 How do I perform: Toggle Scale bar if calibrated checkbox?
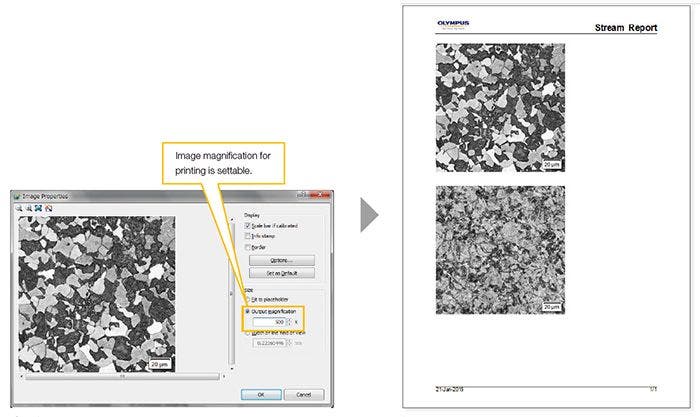pos(248,225)
